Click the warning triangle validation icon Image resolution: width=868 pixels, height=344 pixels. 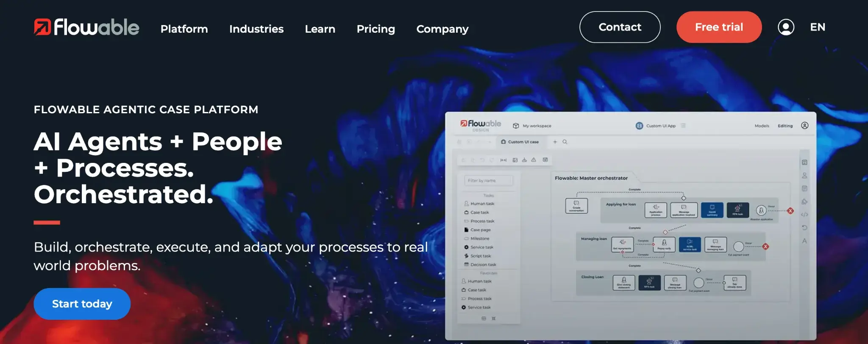coord(534,160)
